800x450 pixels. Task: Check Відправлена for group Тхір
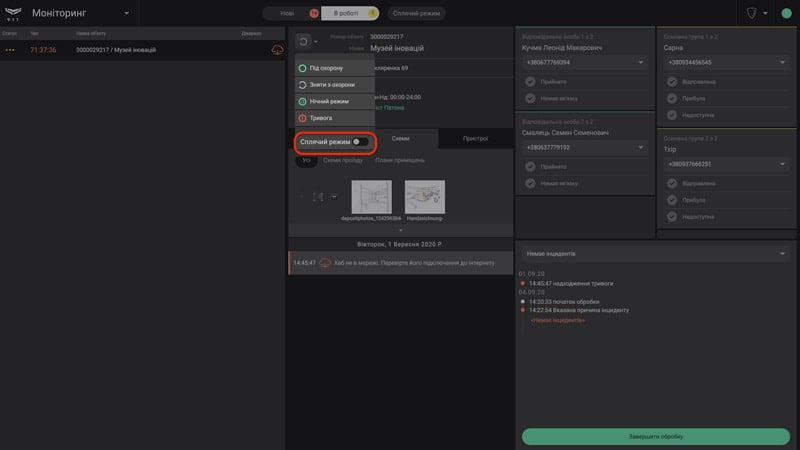pos(672,183)
